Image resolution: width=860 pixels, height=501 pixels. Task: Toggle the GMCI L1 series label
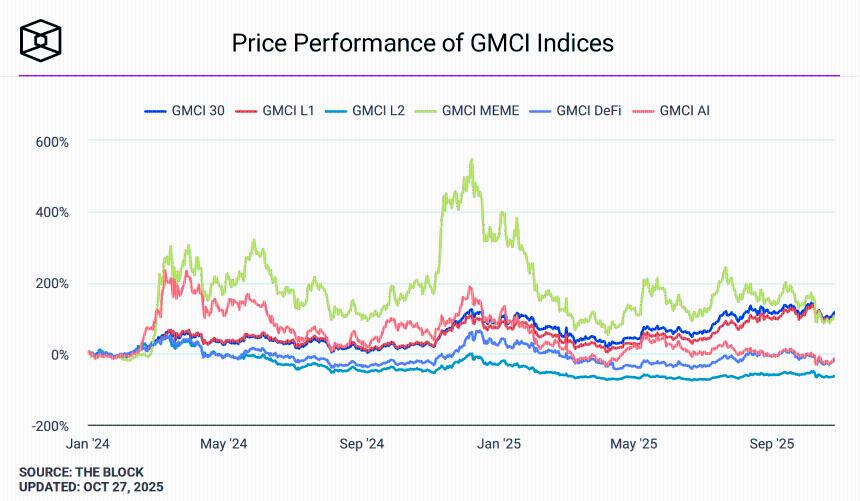[x=288, y=110]
